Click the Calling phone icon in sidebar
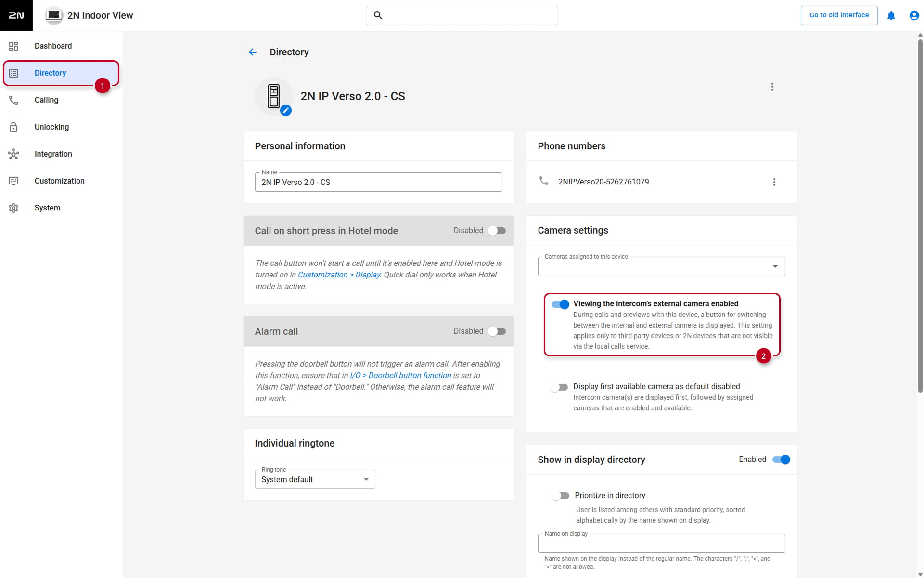The width and height of the screenshot is (924, 578). click(x=13, y=100)
